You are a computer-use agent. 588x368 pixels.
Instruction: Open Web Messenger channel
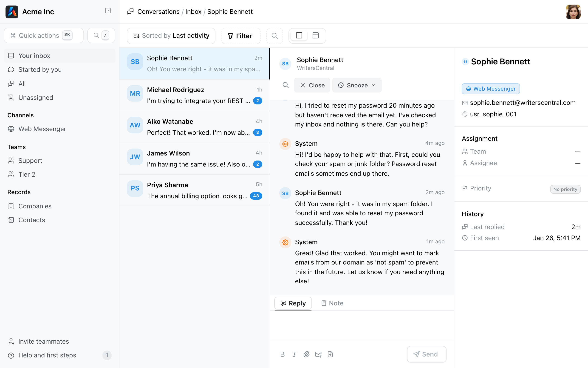click(x=59, y=129)
